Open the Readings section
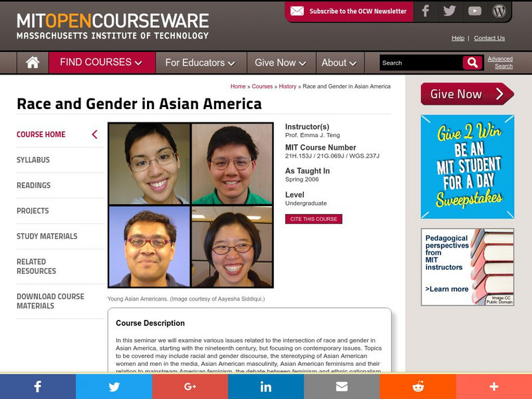The height and width of the screenshot is (399, 532). (34, 186)
